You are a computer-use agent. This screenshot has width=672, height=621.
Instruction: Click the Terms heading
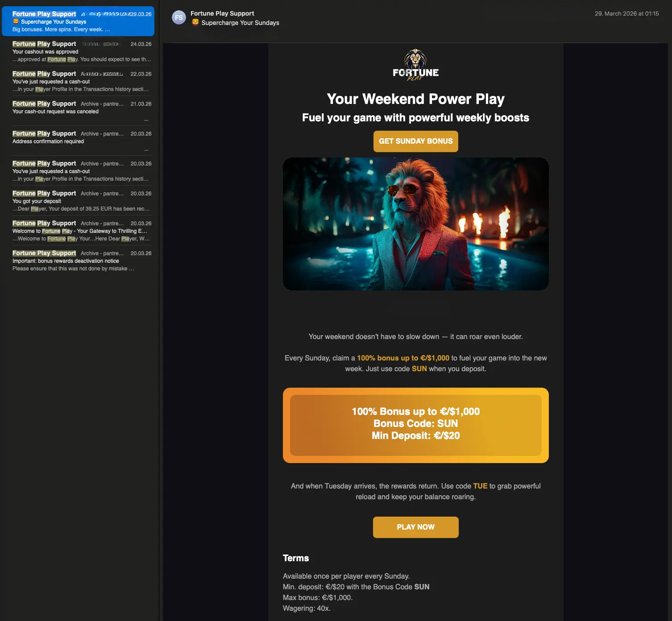click(x=296, y=558)
